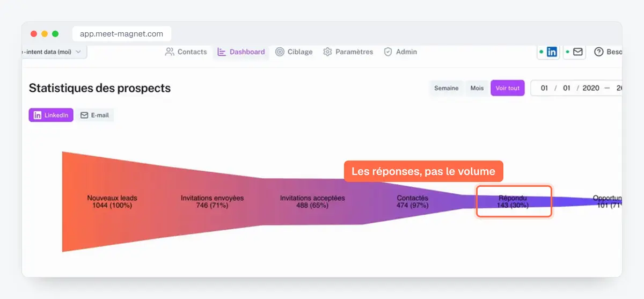Click the start date year 2020 field
Viewport: 644px width, 299px height.
[x=591, y=88]
